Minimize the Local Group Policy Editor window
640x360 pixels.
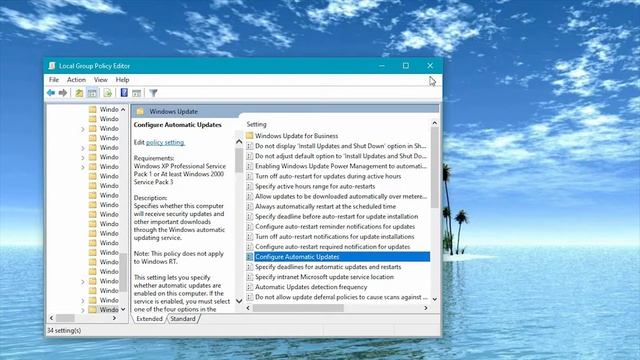382,66
